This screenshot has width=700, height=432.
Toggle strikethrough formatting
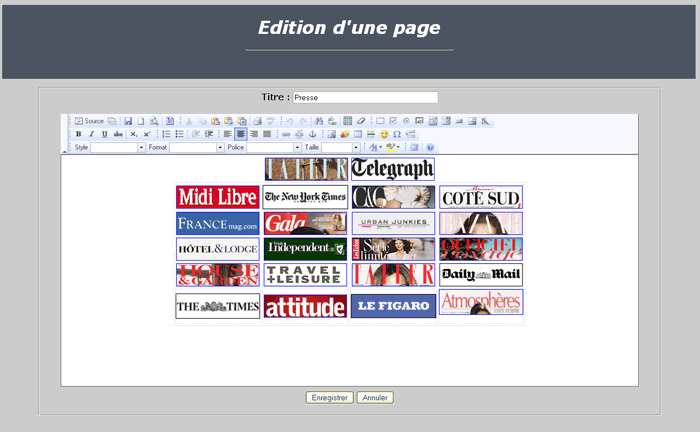tap(118, 134)
